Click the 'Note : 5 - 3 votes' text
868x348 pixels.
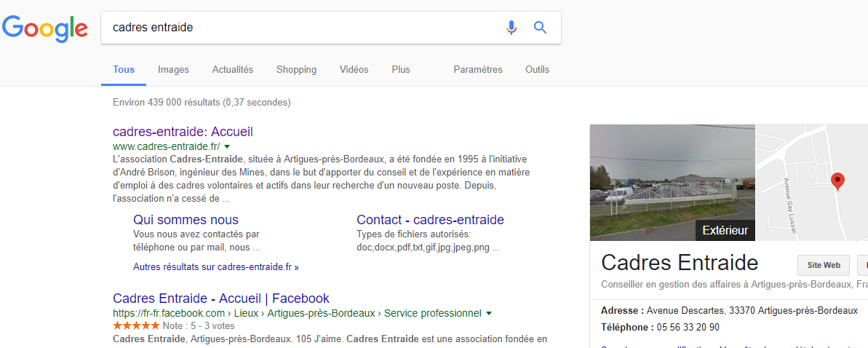(x=199, y=325)
